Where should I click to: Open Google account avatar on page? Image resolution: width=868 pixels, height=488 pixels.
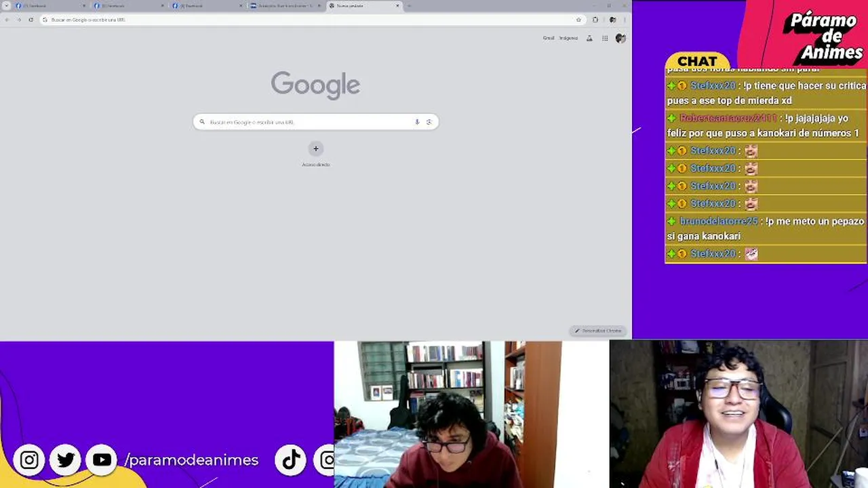(x=620, y=39)
